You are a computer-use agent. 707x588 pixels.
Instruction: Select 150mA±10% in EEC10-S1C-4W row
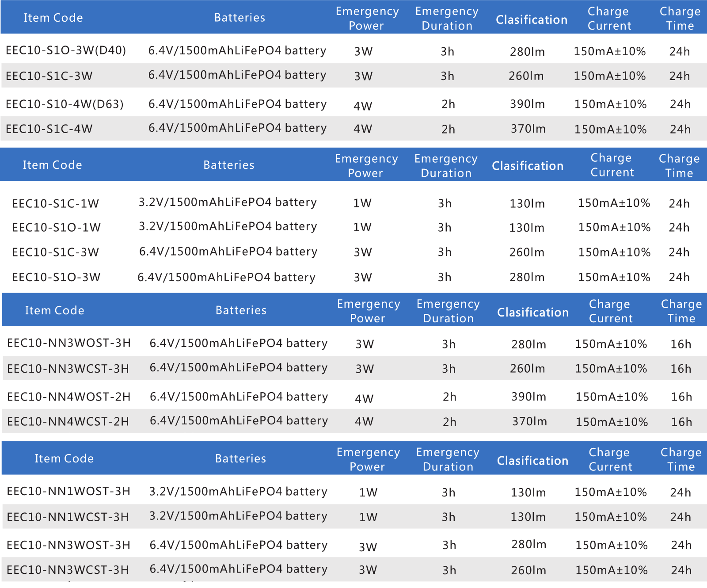[610, 130]
